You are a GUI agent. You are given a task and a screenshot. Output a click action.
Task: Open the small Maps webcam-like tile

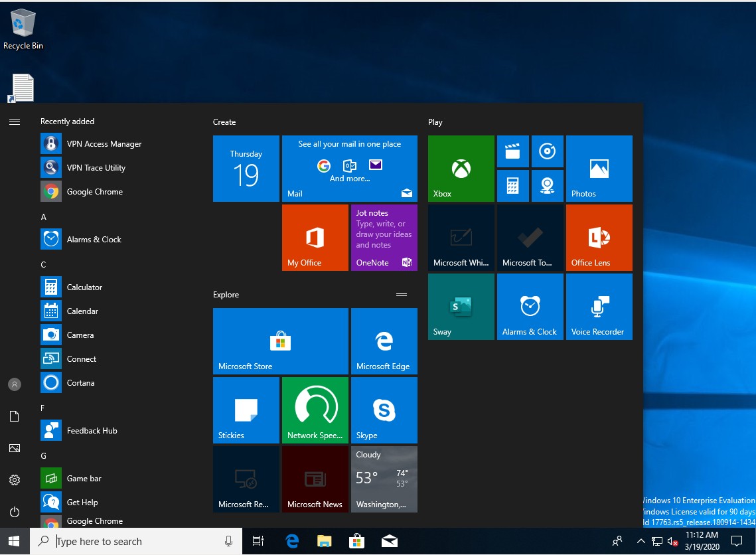547,186
